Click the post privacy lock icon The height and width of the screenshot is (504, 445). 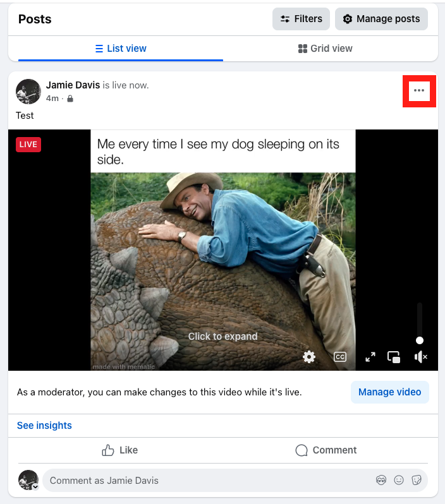point(70,99)
